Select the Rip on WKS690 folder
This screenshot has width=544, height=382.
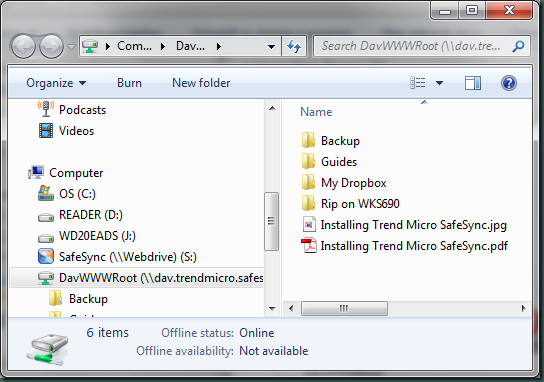[x=360, y=204]
